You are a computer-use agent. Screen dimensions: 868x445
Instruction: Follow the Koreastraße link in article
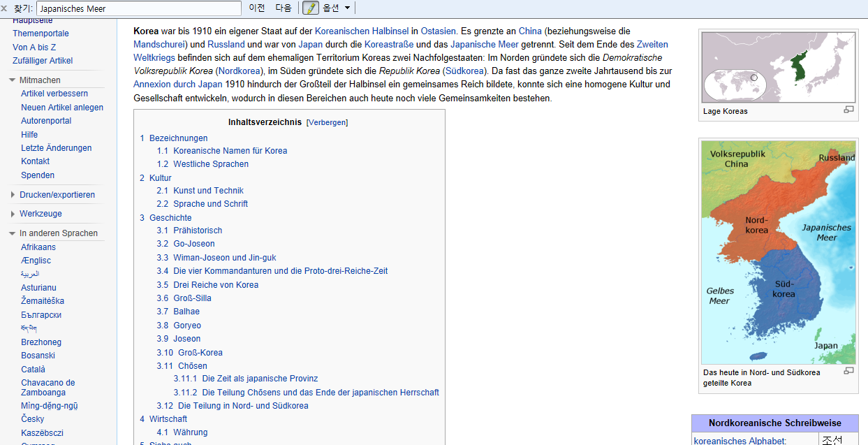389,45
